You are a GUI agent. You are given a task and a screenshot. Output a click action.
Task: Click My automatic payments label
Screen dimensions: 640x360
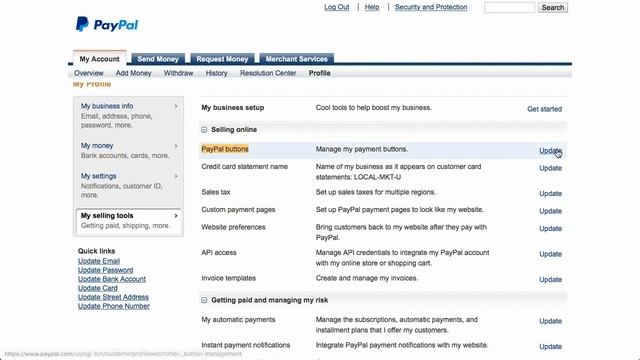[238, 320]
